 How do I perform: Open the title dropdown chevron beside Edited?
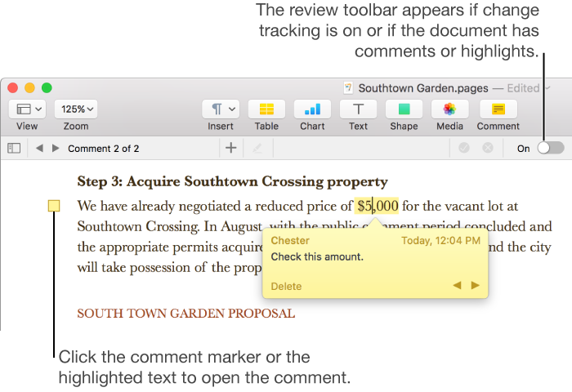[547, 88]
